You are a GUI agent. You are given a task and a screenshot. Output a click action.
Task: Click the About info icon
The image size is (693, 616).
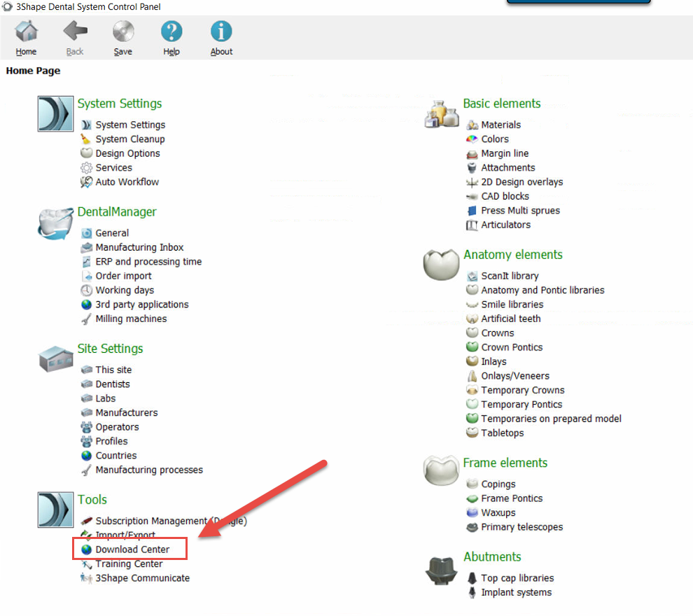click(x=221, y=31)
